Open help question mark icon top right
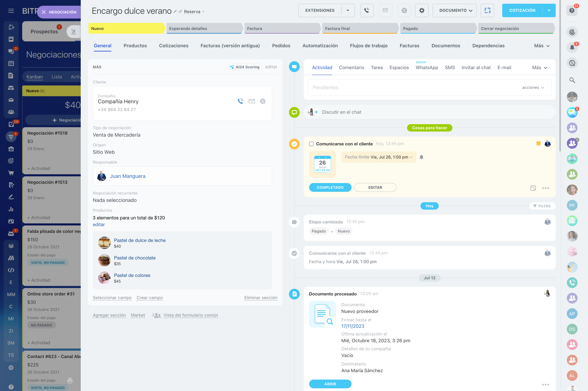The height and width of the screenshot is (391, 588). point(572,10)
